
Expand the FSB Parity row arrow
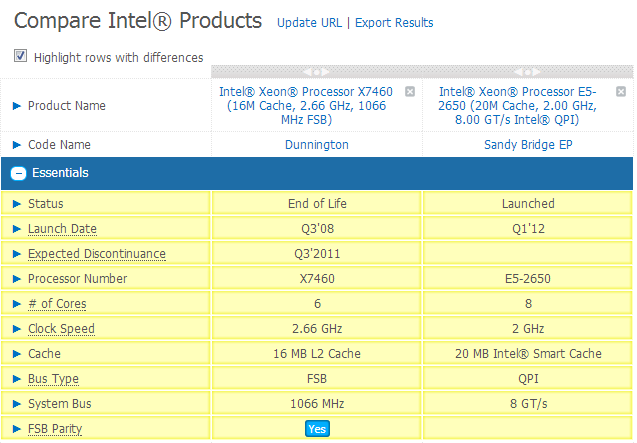pyautogui.click(x=17, y=429)
